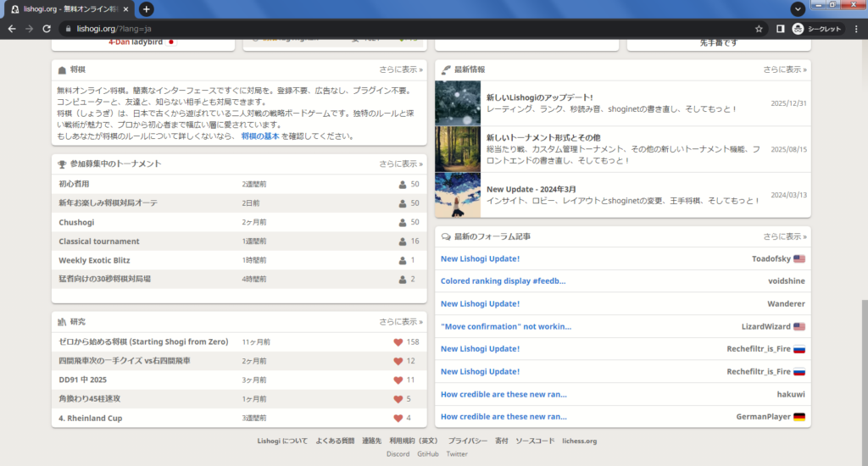This screenshot has width=868, height=466.
Task: Click the username LizardWizard
Action: click(x=765, y=326)
